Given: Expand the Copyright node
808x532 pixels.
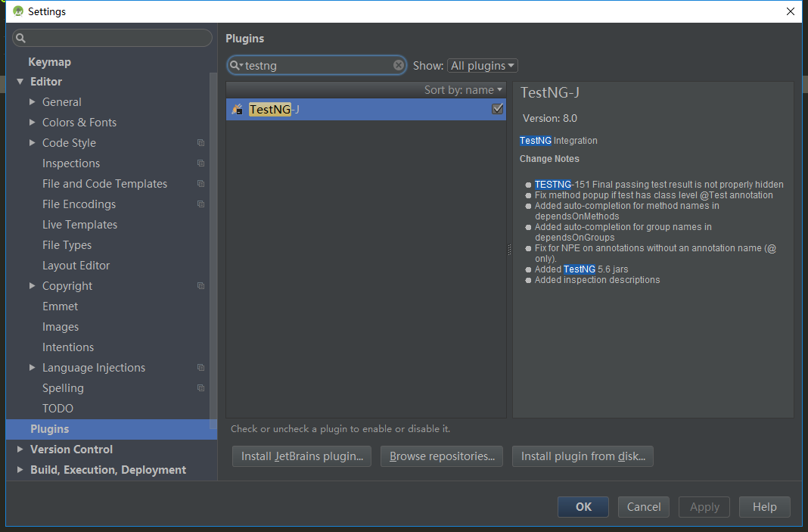Looking at the screenshot, I should coord(32,285).
